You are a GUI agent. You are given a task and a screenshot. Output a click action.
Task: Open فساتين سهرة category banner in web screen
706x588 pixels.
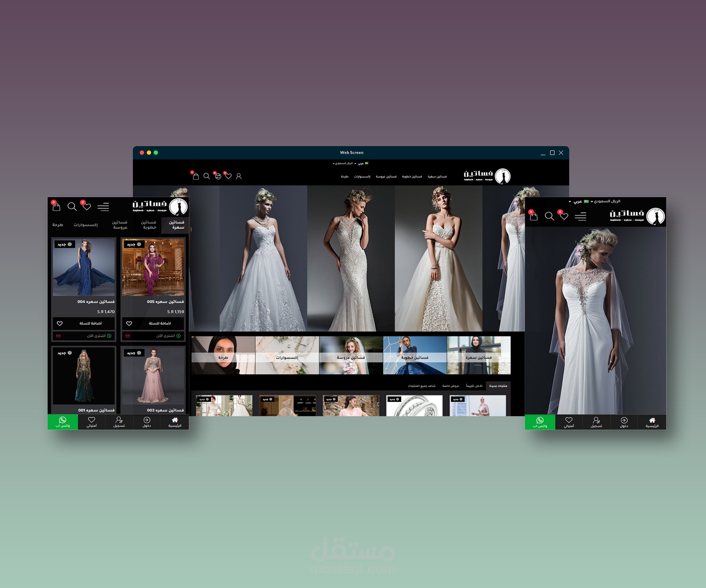click(x=479, y=355)
